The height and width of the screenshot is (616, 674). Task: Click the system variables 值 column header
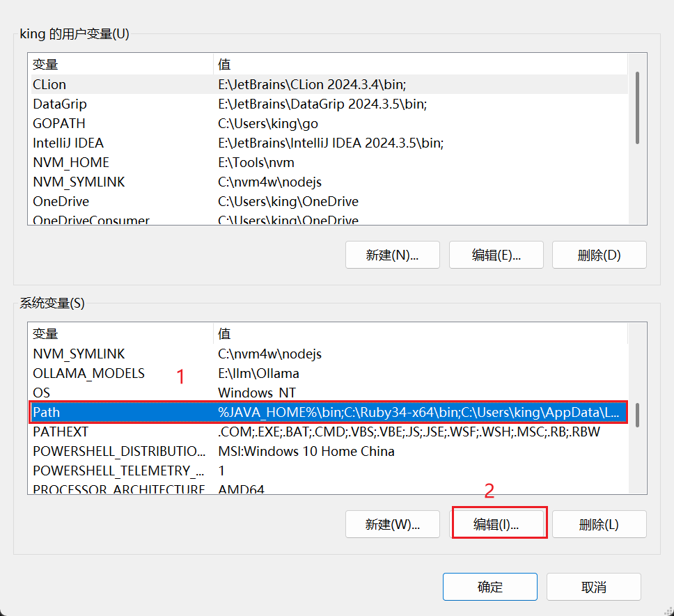(418, 333)
